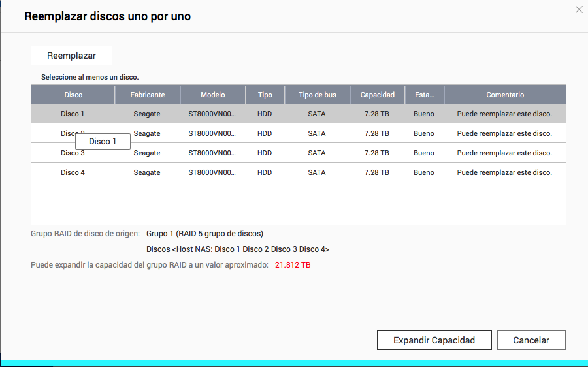588x367 pixels.
Task: Sort by the Capacidad column header
Action: (x=377, y=95)
